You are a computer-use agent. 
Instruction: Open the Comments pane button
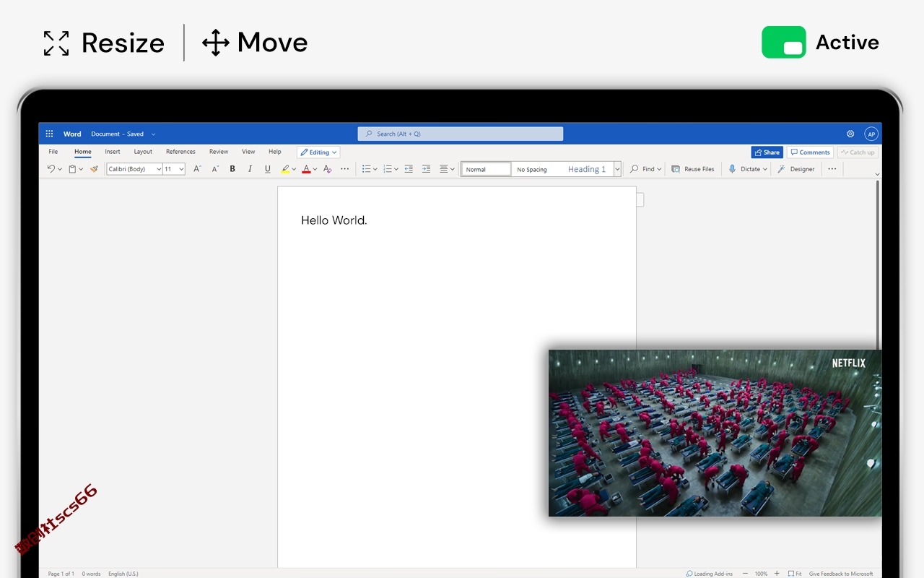coord(810,152)
